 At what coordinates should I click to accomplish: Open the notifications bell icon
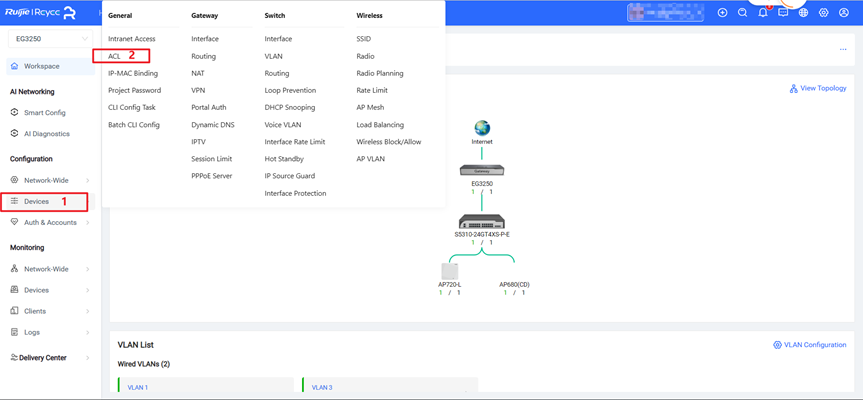tap(763, 13)
